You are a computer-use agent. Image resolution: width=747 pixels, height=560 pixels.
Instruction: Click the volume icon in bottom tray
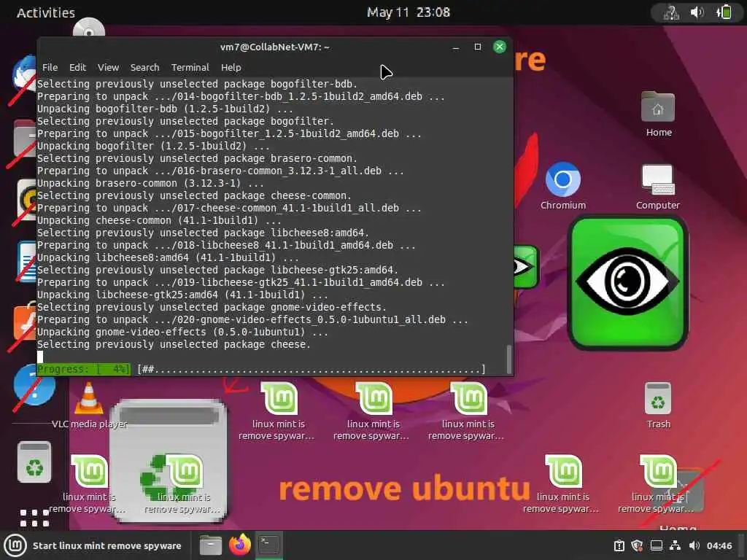(x=694, y=545)
